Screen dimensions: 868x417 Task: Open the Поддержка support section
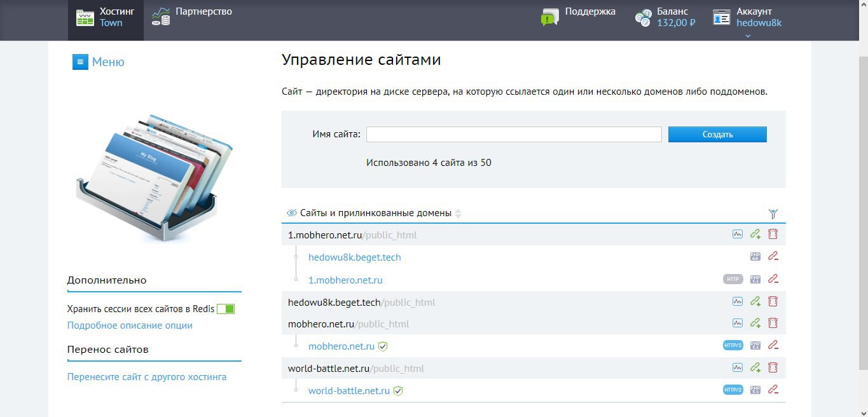(x=578, y=17)
